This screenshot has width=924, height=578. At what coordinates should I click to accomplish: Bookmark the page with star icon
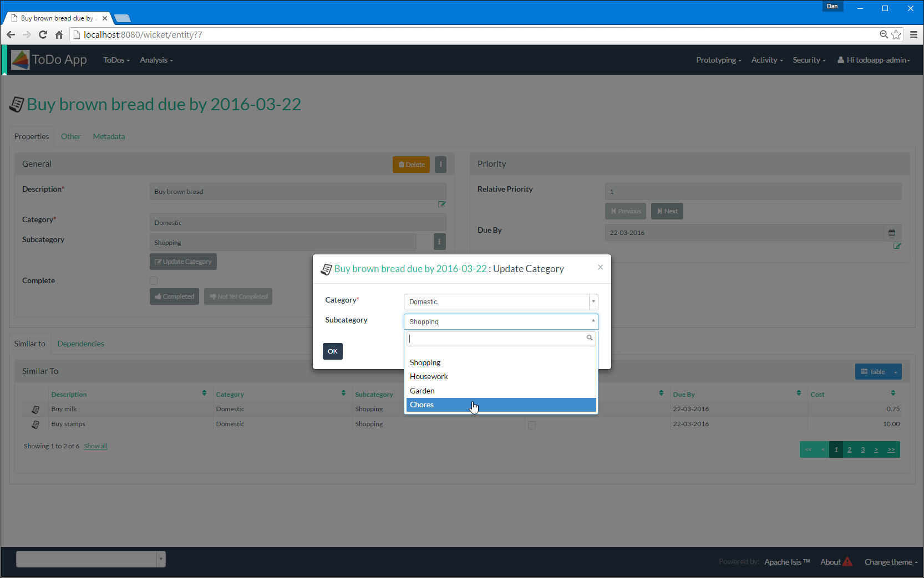click(896, 34)
